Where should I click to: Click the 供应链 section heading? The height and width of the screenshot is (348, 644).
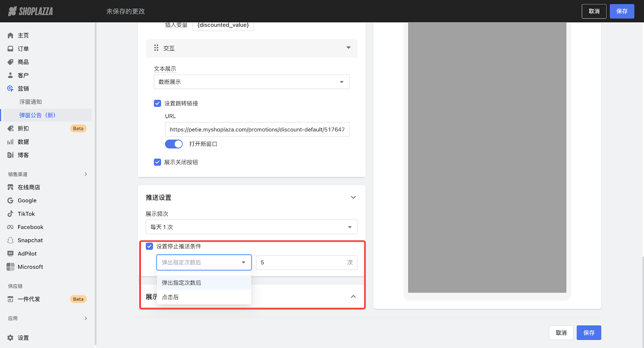[15, 286]
